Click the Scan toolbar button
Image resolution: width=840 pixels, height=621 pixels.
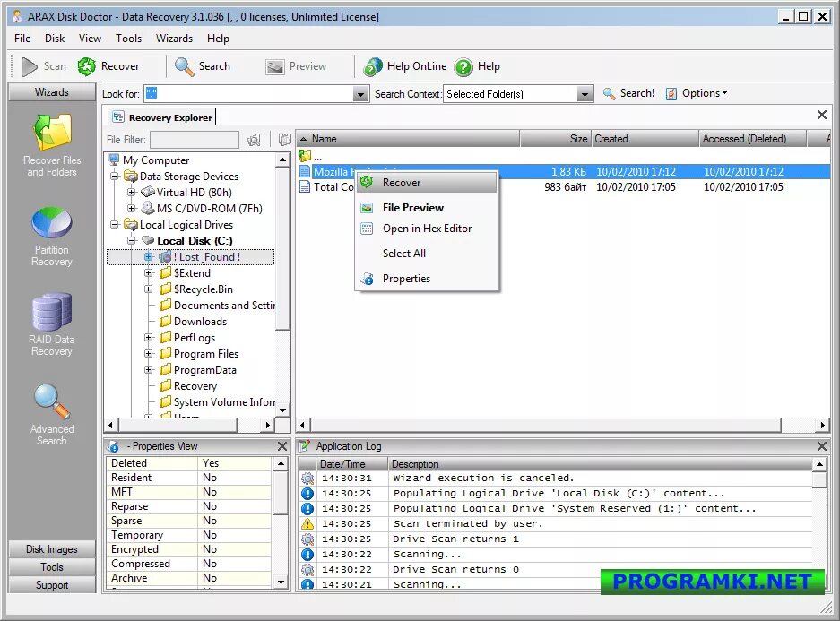(43, 66)
